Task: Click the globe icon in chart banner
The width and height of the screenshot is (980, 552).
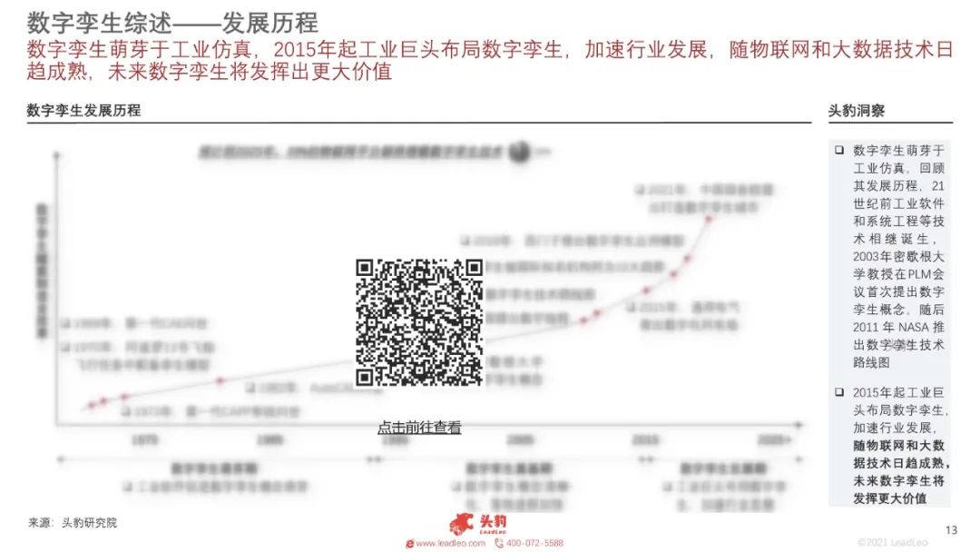Action: coord(520,152)
